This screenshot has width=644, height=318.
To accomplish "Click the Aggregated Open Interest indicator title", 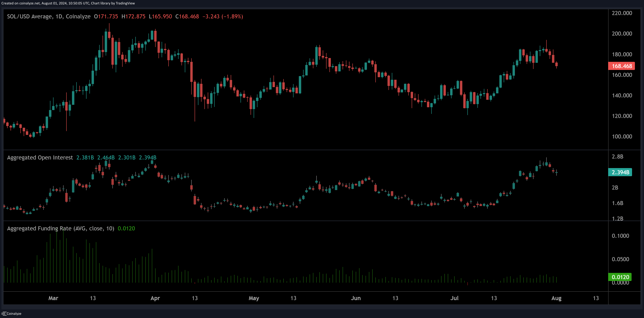I will pyautogui.click(x=40, y=158).
